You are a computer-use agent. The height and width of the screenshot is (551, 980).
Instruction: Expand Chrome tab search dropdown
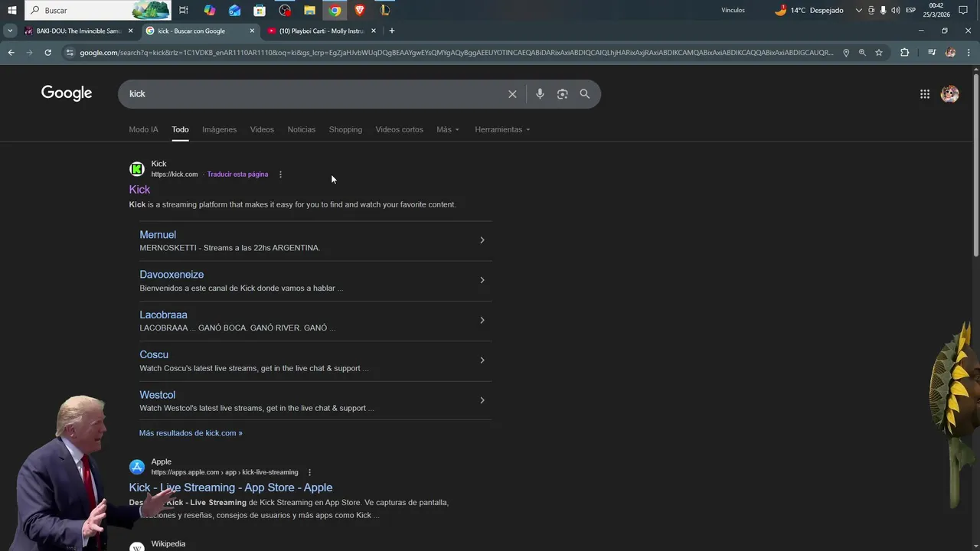click(9, 31)
